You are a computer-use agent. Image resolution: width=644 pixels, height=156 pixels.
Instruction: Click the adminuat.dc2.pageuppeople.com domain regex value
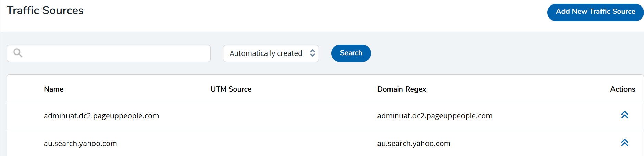tap(435, 116)
